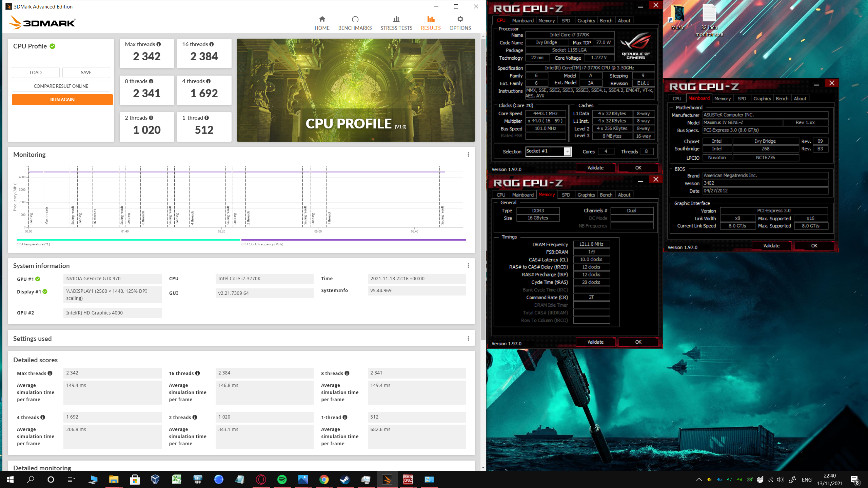Click the info icon beside 1-thread score card
This screenshot has width=868, height=488.
pyautogui.click(x=207, y=118)
